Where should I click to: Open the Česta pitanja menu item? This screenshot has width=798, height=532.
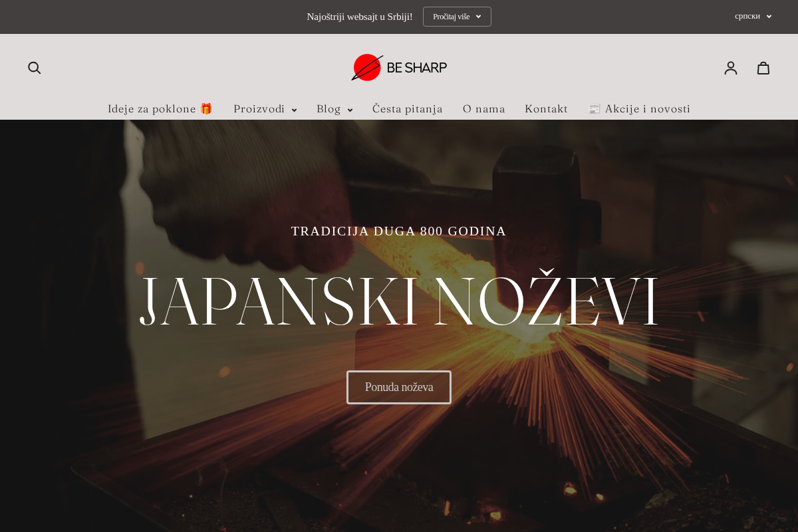click(407, 109)
